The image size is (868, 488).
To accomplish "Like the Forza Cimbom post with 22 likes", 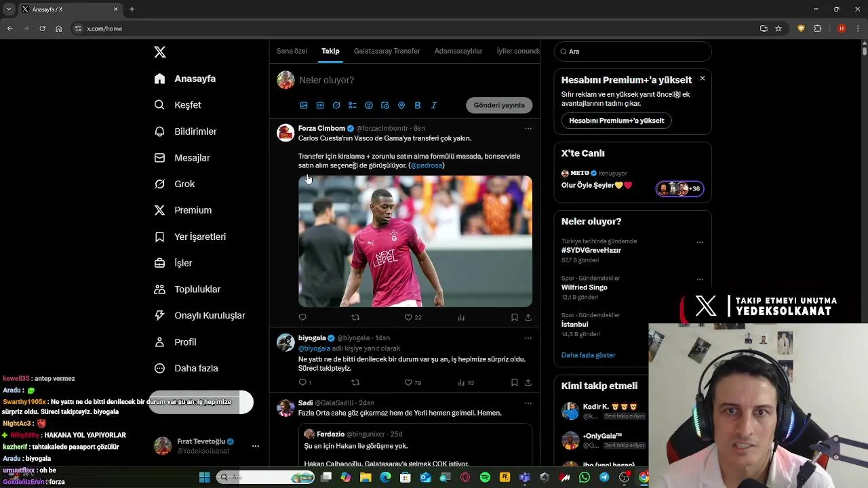I will point(413,317).
